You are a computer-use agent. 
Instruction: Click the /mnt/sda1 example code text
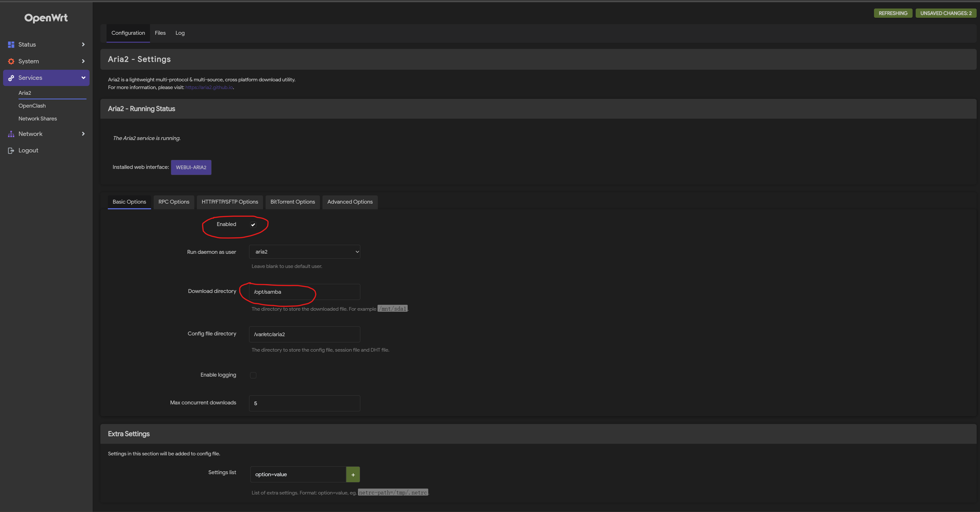(x=393, y=309)
